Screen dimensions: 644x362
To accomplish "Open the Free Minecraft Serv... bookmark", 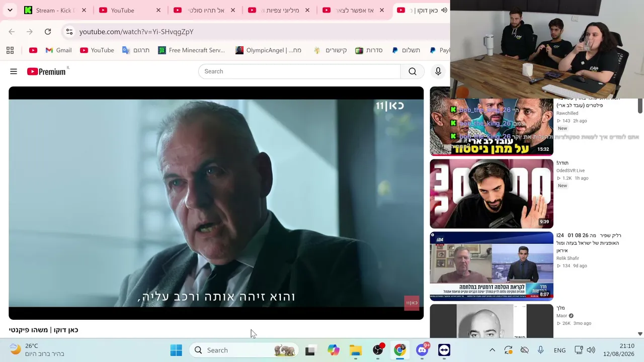I will point(191,50).
